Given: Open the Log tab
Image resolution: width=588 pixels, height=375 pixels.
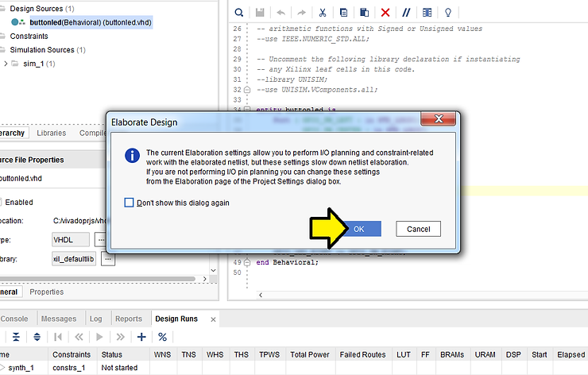Looking at the screenshot, I should pyautogui.click(x=95, y=319).
